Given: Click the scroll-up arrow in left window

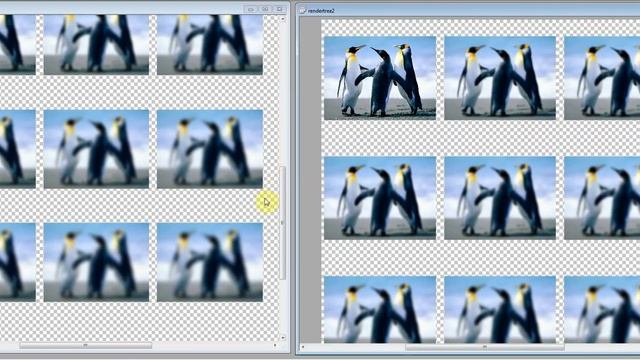Looking at the screenshot, I should click(x=283, y=19).
